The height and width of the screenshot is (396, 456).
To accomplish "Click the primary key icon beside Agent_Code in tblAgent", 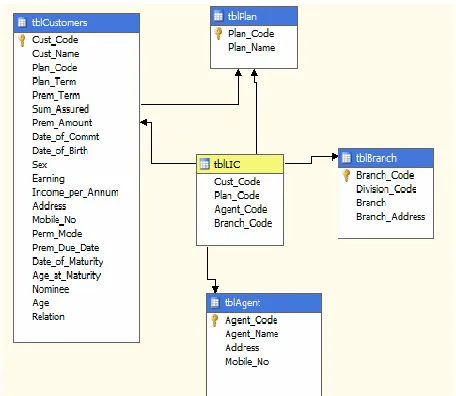I will pos(215,320).
